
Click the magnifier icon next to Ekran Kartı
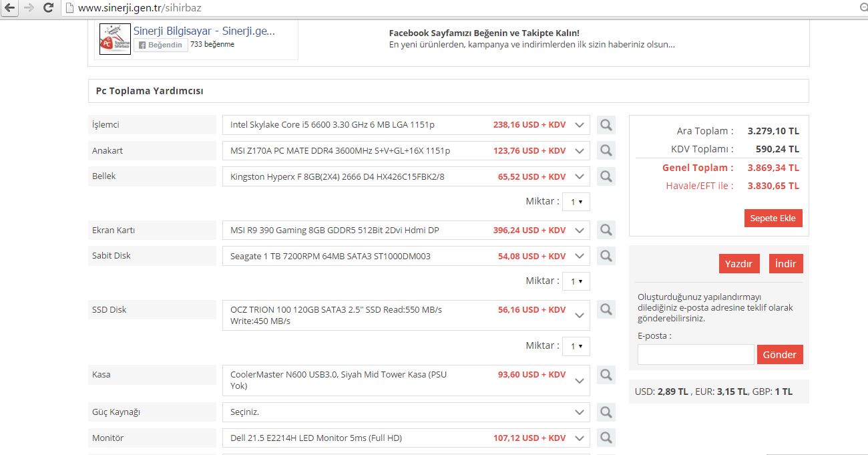606,230
